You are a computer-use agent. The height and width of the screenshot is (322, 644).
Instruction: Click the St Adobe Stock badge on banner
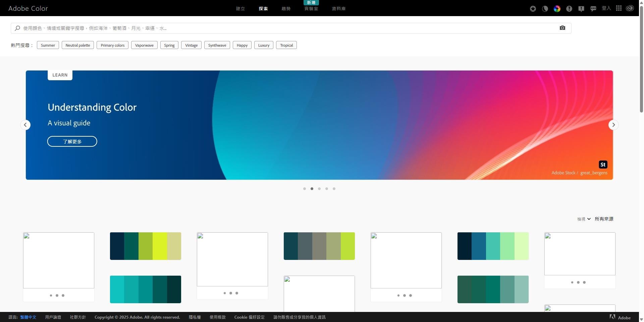click(603, 165)
